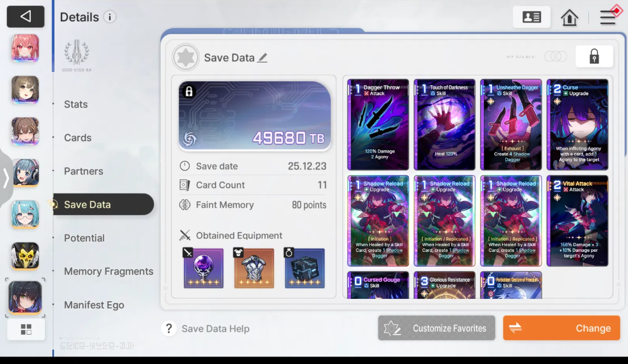Image resolution: width=628 pixels, height=364 pixels.
Task: Click the orange Change button
Action: 562,328
